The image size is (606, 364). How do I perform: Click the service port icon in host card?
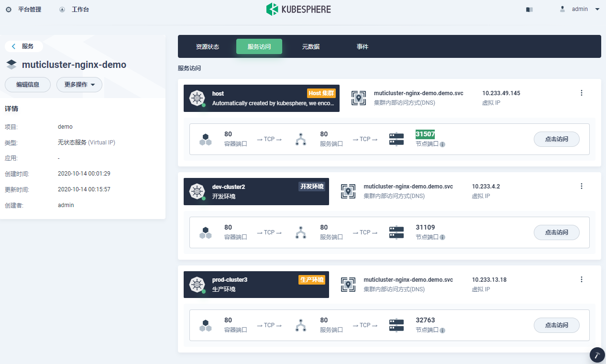[301, 139]
